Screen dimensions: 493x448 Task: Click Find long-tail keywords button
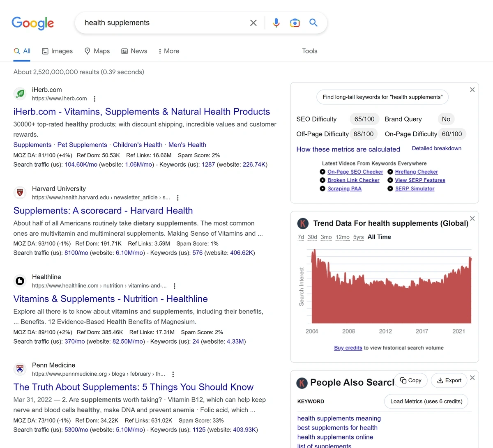382,97
